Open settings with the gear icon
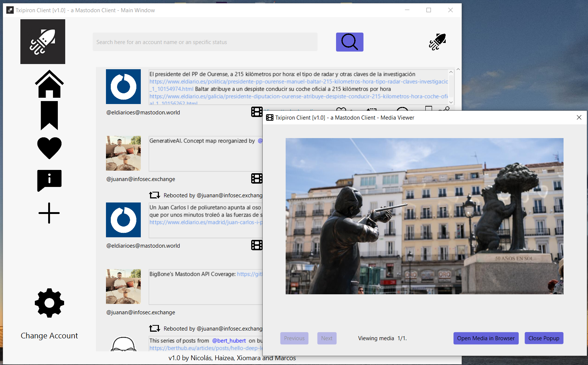The height and width of the screenshot is (365, 588). pos(49,303)
